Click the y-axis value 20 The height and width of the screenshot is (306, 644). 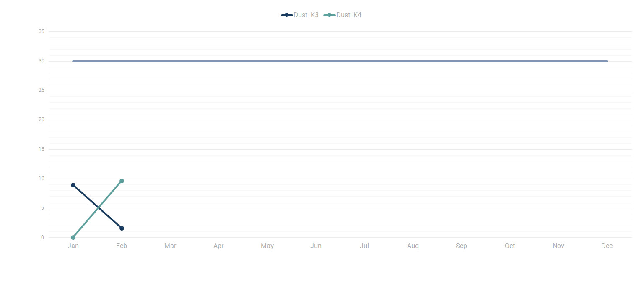(x=41, y=120)
